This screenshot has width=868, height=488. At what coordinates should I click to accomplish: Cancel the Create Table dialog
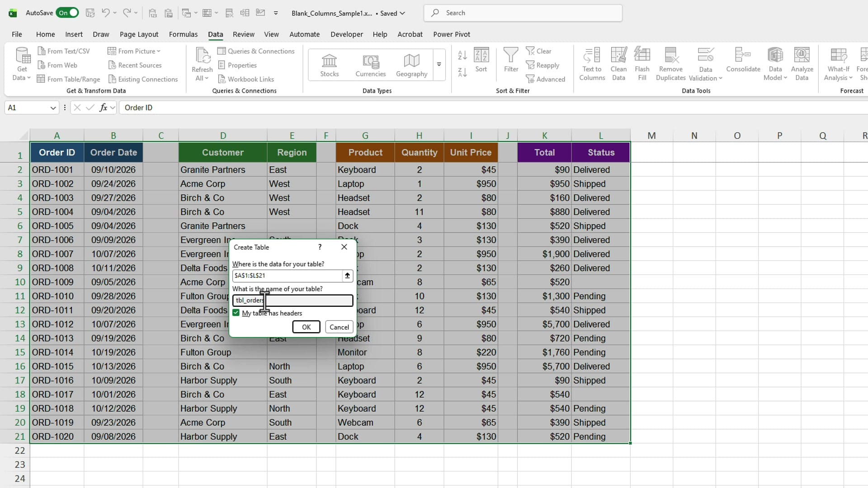[x=339, y=327]
